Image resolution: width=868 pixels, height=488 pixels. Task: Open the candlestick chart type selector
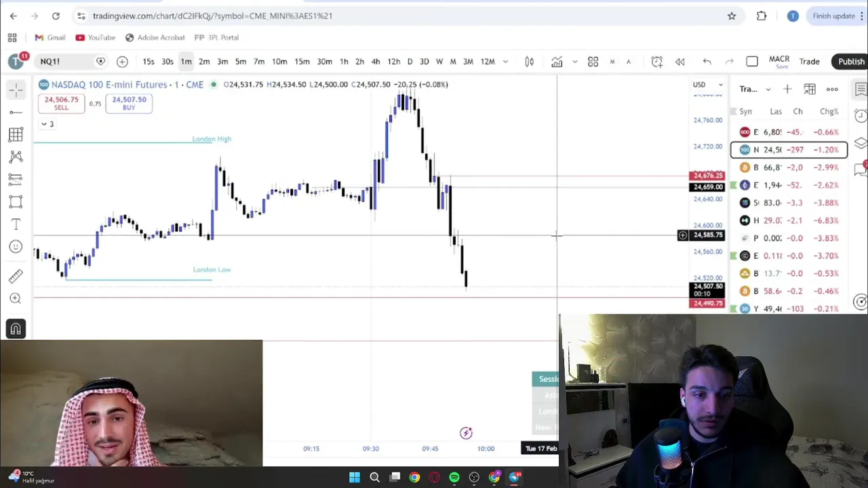click(529, 62)
